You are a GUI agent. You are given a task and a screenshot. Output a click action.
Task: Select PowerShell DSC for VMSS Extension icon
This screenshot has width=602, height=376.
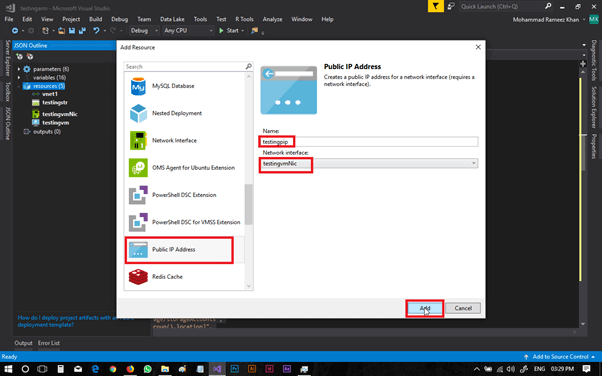tap(138, 222)
